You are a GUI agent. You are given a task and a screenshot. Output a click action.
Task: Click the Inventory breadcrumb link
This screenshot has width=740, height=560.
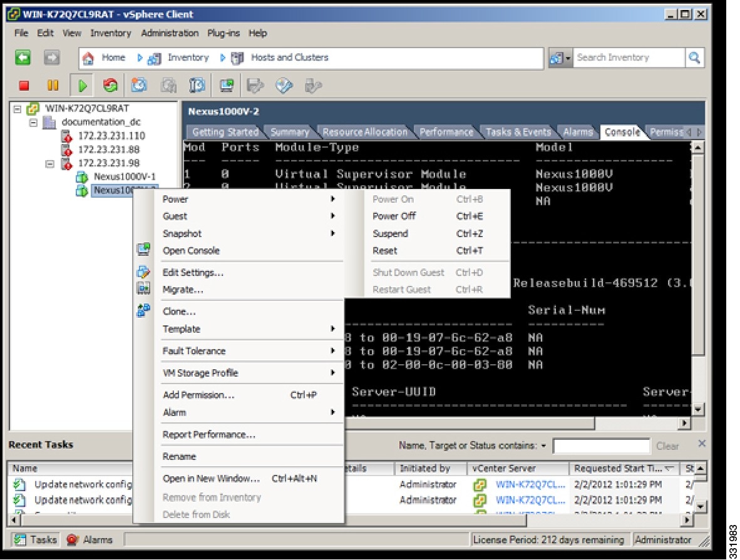[188, 58]
